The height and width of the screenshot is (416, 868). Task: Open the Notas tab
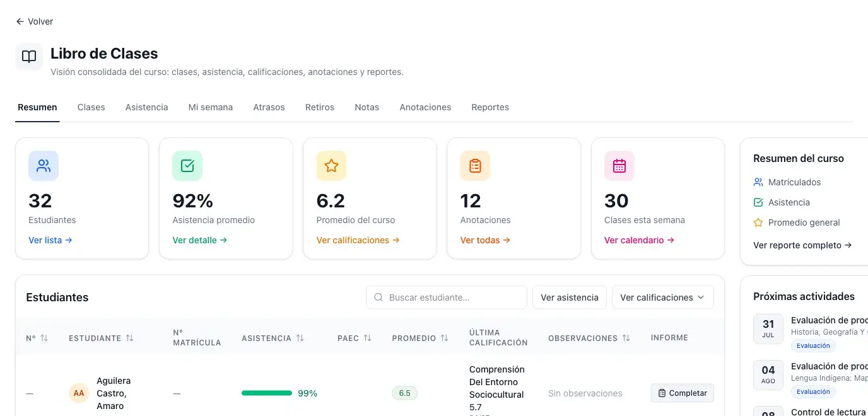pyautogui.click(x=367, y=107)
